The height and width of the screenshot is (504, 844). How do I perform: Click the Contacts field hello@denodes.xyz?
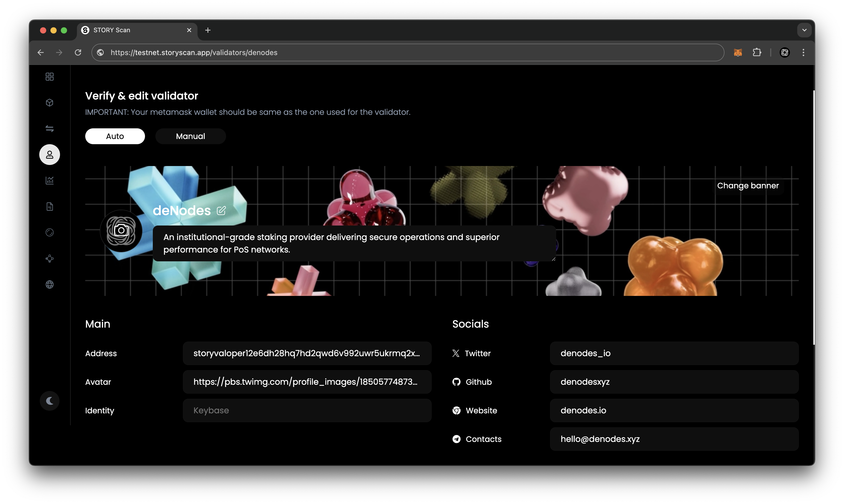click(674, 439)
